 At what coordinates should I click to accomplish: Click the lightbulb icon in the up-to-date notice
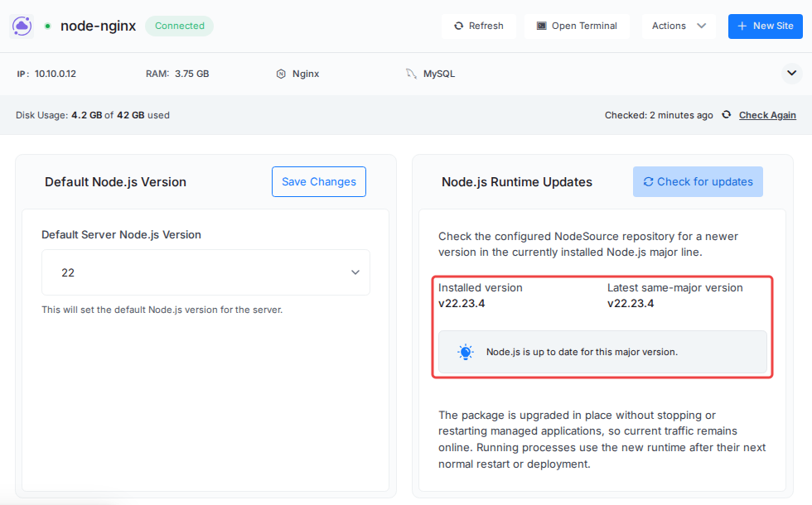coord(466,352)
